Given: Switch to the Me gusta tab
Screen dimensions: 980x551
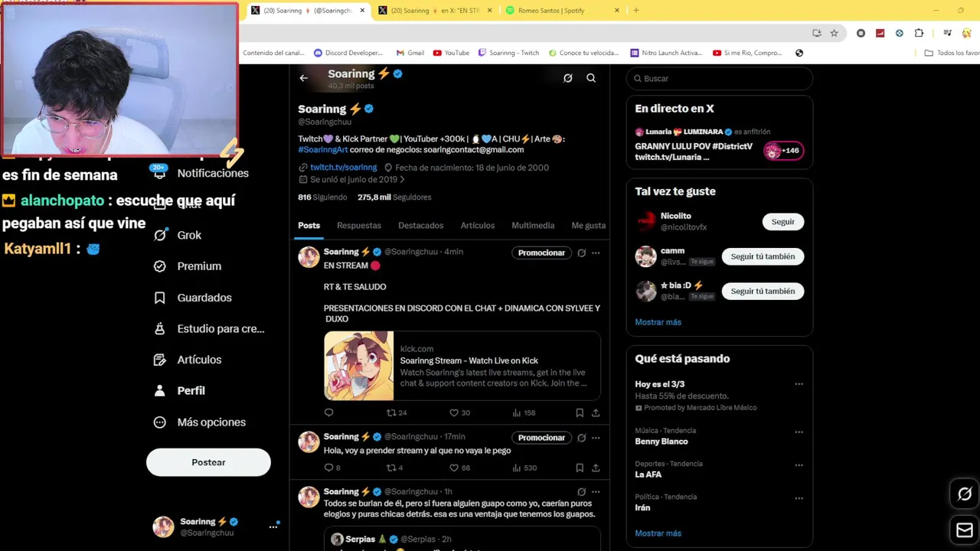Looking at the screenshot, I should 588,226.
